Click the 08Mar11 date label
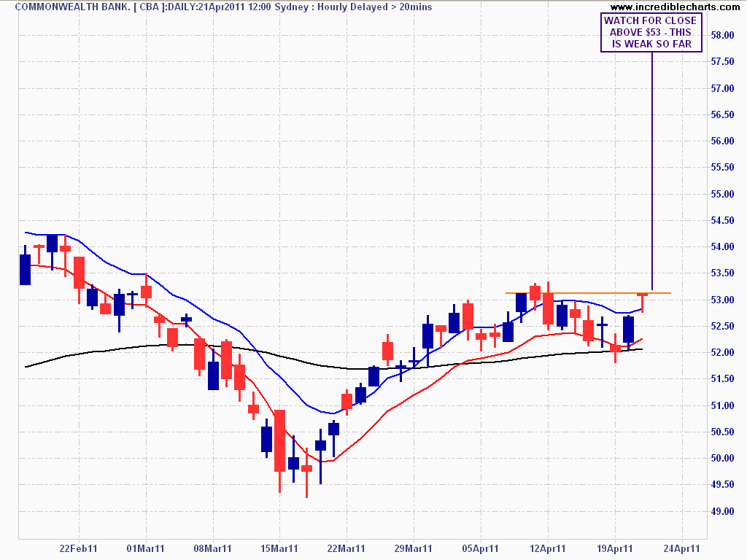This screenshot has height=560, width=747. point(212,548)
